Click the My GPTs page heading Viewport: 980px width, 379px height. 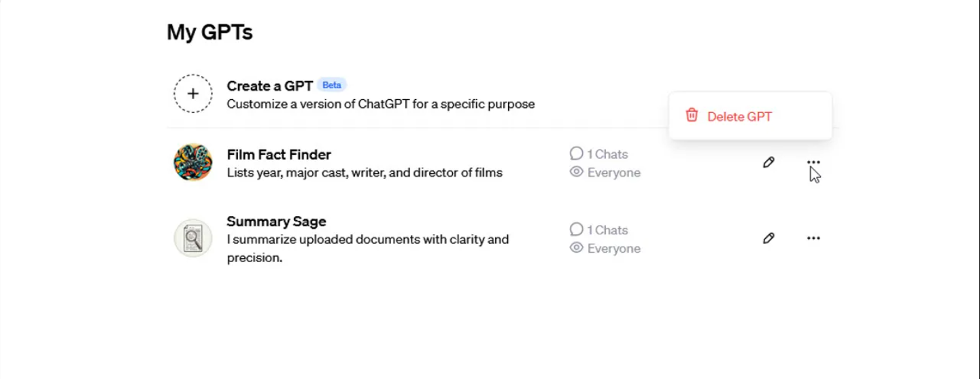[x=209, y=32]
